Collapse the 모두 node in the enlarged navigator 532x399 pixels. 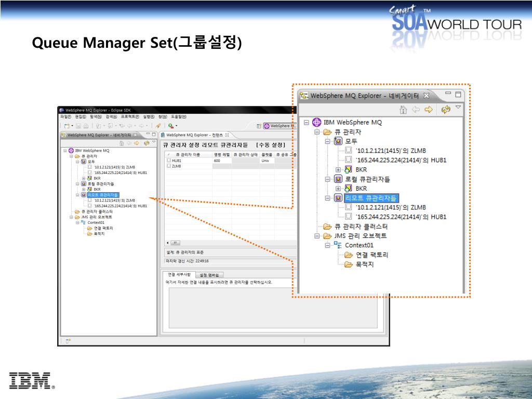click(327, 141)
